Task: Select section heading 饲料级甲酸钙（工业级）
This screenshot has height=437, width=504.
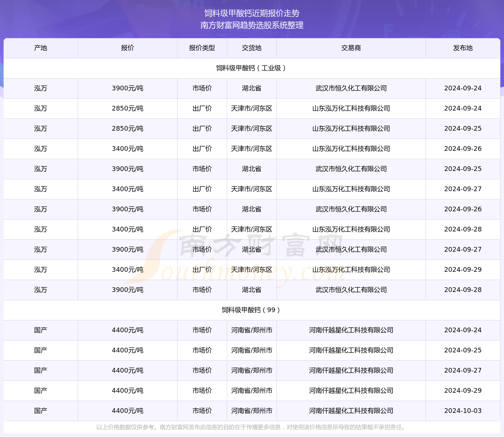Action: tap(252, 68)
